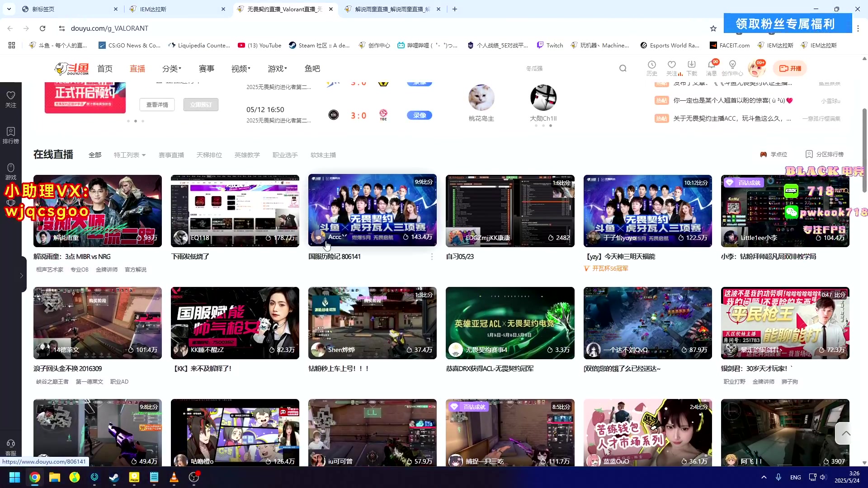
Task: Click the search input field 冬瓜强
Action: point(570,68)
